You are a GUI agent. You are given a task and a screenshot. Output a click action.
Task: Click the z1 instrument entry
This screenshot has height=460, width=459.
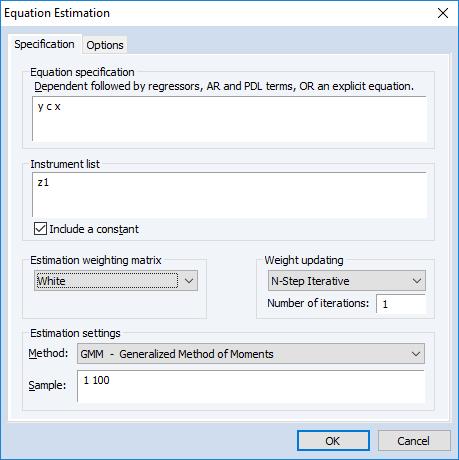(x=43, y=182)
